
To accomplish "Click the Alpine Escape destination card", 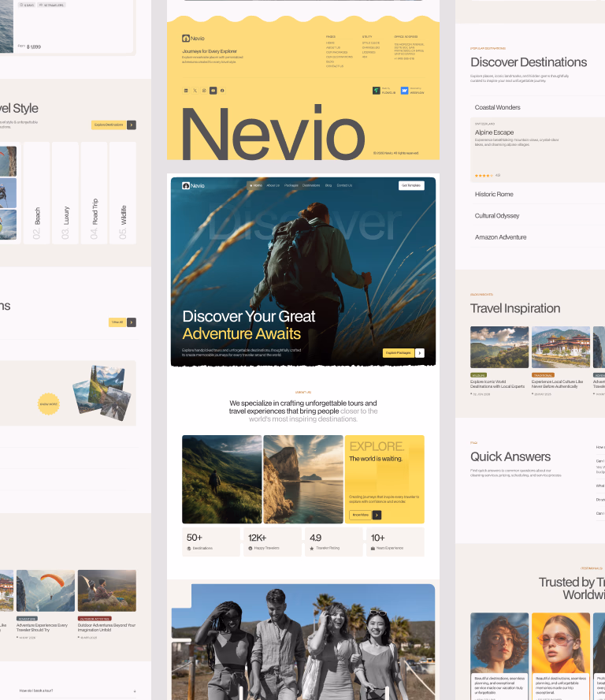I will tap(537, 150).
